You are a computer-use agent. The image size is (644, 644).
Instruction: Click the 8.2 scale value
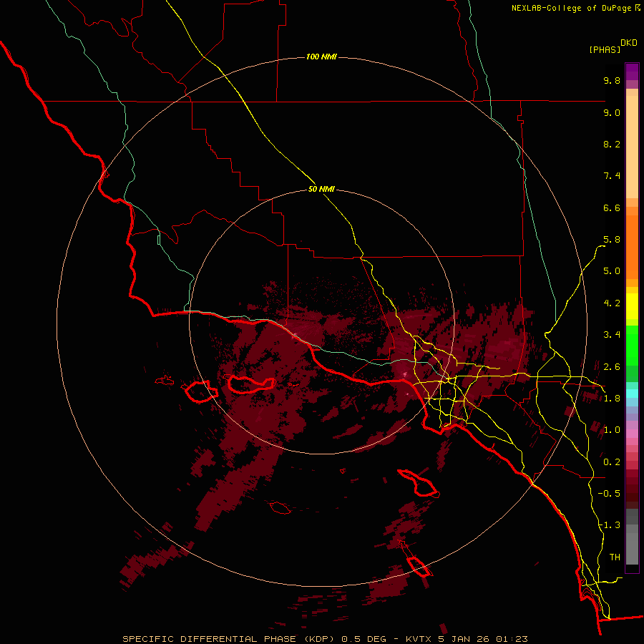coord(612,144)
